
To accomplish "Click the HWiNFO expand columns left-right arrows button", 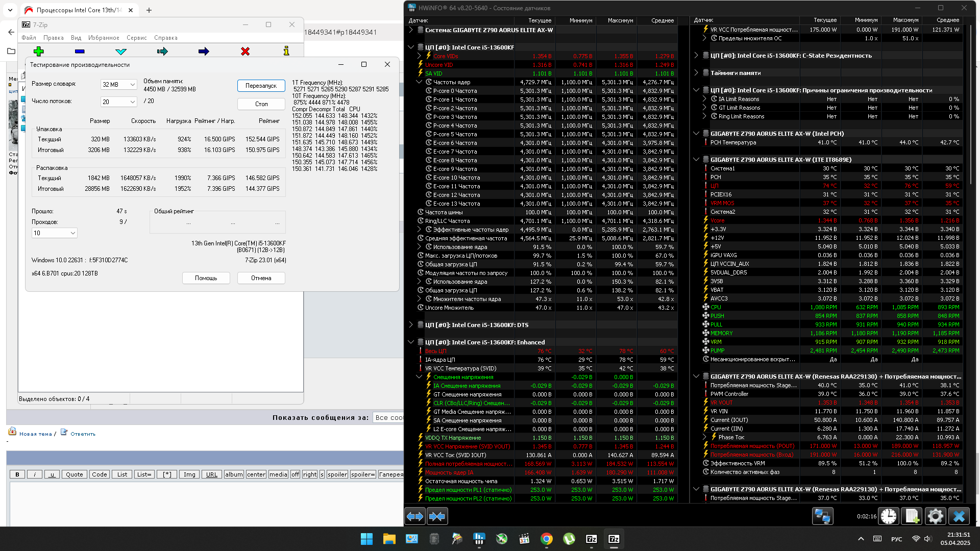I will [415, 516].
